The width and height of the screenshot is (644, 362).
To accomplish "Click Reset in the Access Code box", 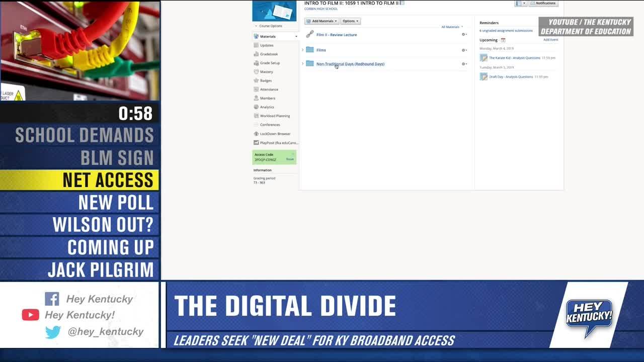I will click(290, 159).
